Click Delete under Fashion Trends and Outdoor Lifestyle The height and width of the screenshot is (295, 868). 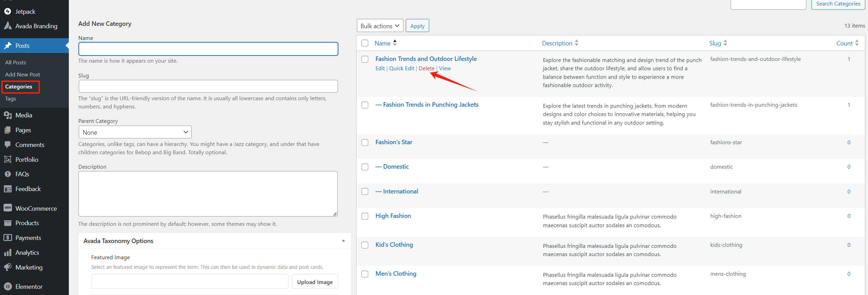pos(426,69)
